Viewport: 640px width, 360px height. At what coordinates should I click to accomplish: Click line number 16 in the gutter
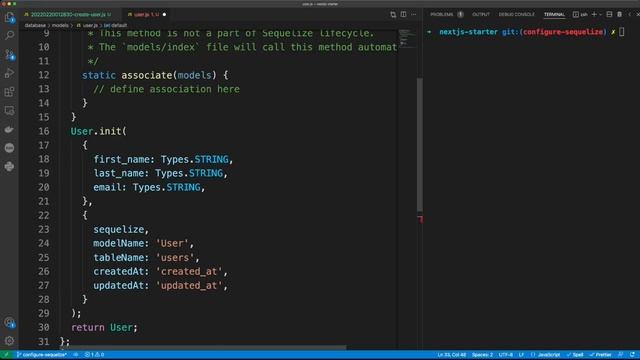[44, 131]
